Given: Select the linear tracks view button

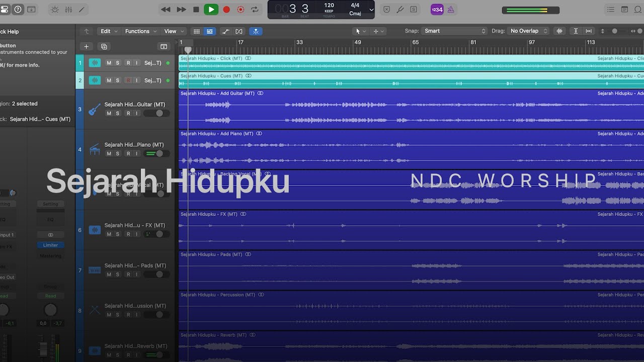Looking at the screenshot, I should (x=209, y=31).
